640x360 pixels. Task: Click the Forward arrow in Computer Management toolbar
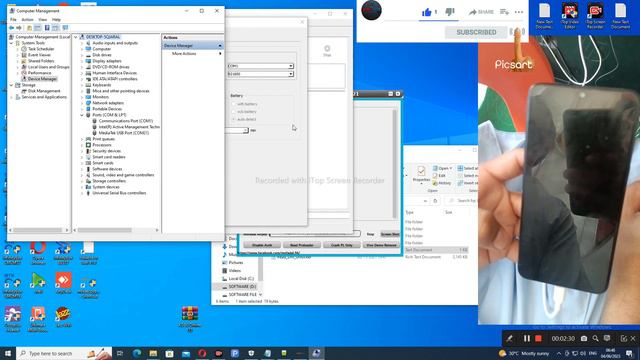[19, 28]
